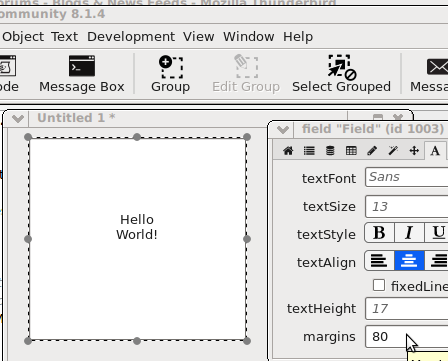448x361 pixels.
Task: Open the Object menu
Action: [x=23, y=37]
